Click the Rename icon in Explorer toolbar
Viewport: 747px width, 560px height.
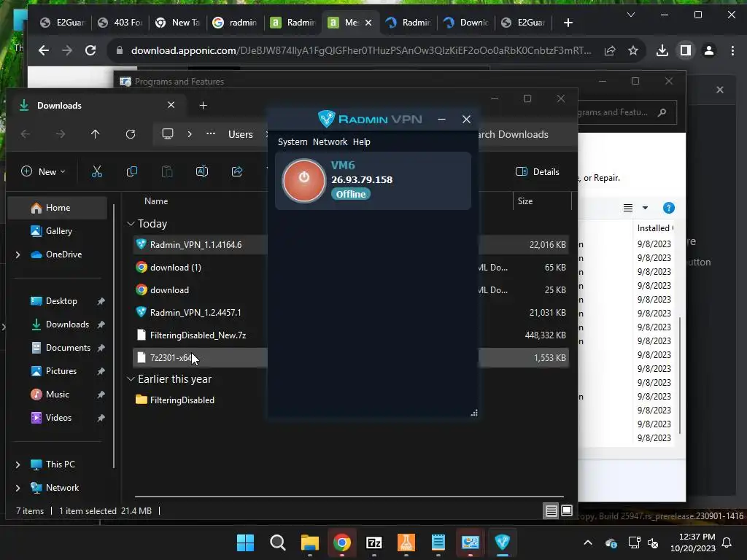[202, 171]
